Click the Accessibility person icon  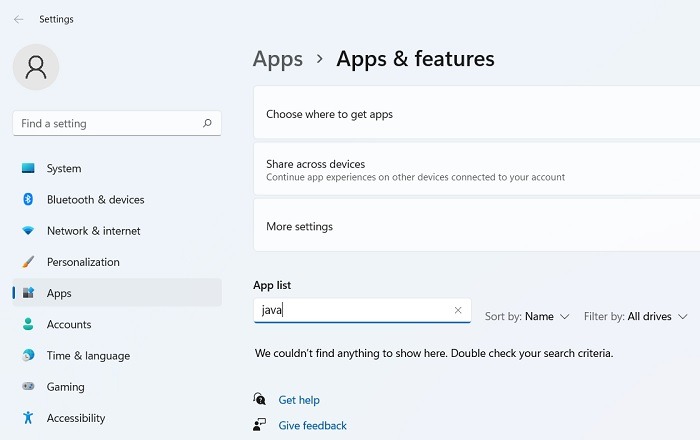[x=28, y=418]
